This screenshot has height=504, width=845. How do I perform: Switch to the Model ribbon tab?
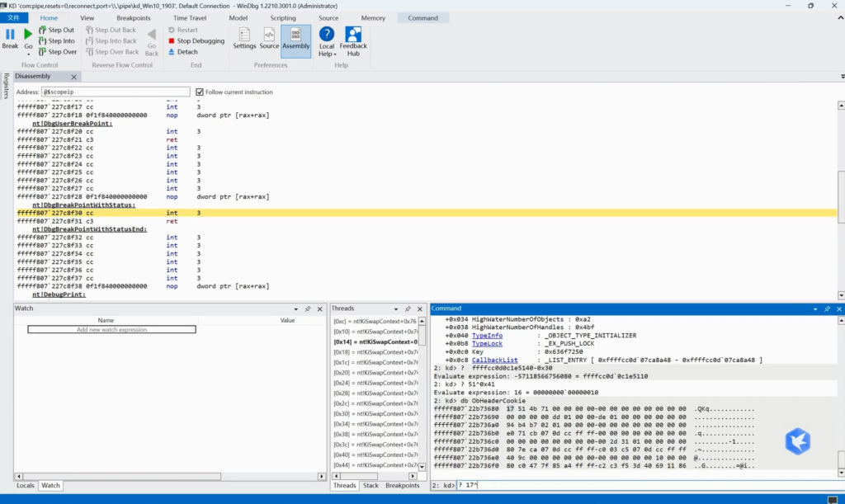tap(238, 18)
